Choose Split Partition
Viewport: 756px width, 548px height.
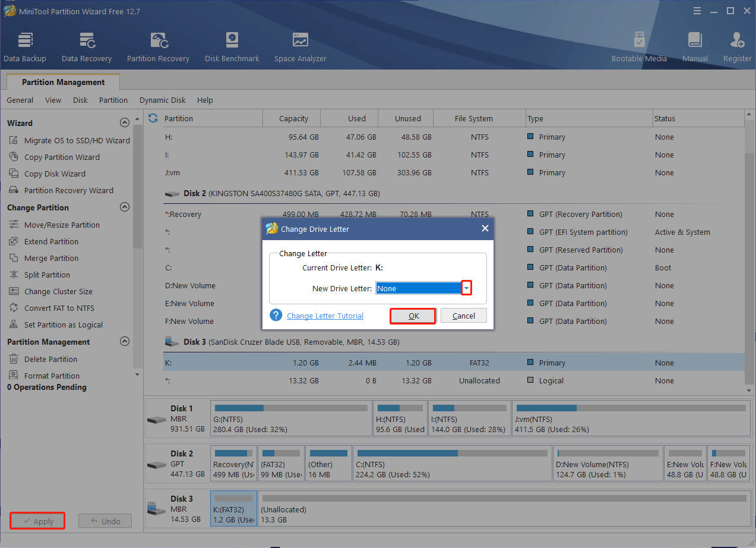click(x=40, y=275)
